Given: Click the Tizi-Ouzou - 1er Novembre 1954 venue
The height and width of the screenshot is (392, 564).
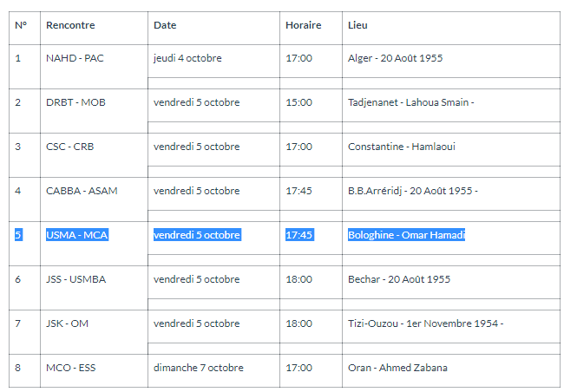Looking at the screenshot, I should click(x=425, y=323).
